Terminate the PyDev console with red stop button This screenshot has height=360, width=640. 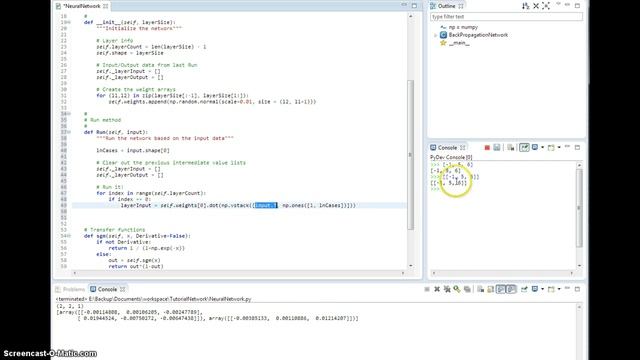coord(487,147)
